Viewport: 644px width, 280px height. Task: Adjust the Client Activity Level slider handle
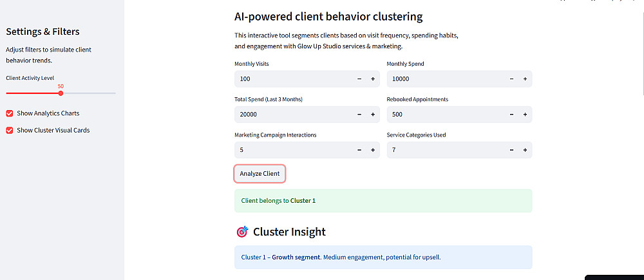(61, 93)
